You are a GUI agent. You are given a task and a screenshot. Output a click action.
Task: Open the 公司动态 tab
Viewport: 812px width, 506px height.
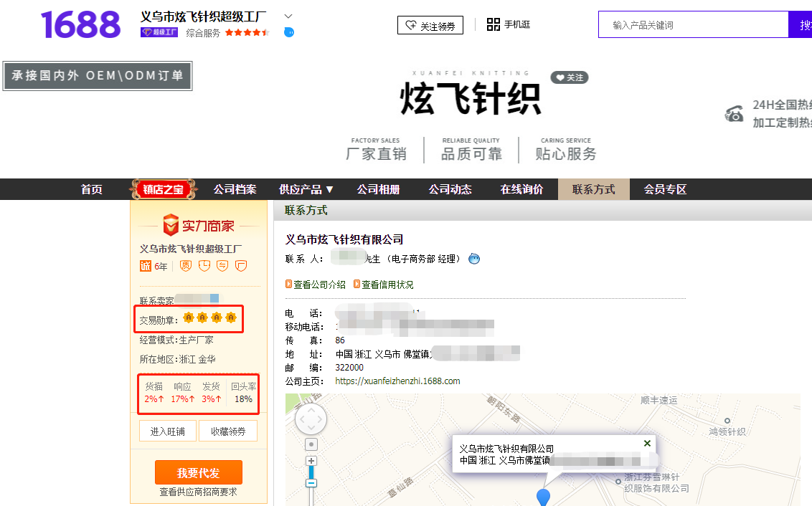tap(450, 189)
